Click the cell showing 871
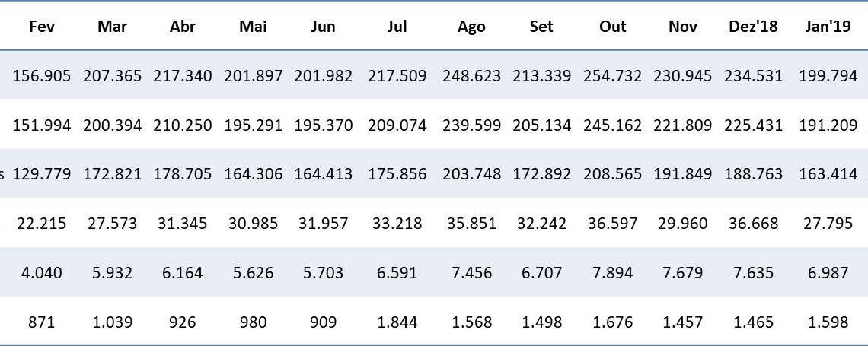Image resolution: width=868 pixels, height=346 pixels. (x=42, y=322)
